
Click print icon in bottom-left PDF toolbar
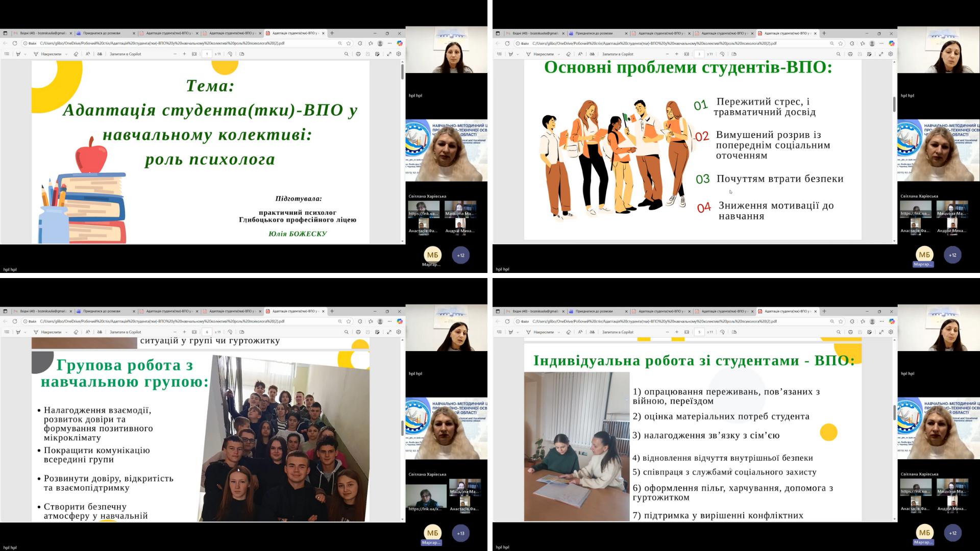coord(358,332)
